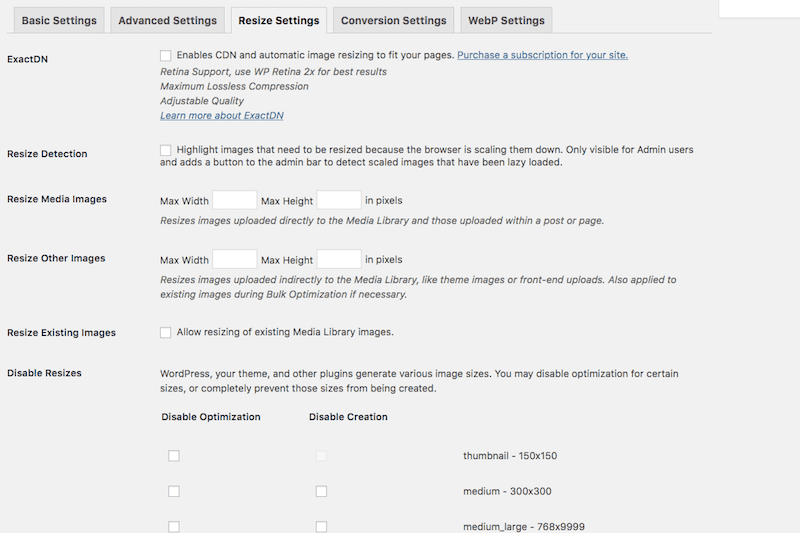Image resolution: width=800 pixels, height=533 pixels.
Task: Follow the Learn more about ExactDN link
Action: (222, 116)
